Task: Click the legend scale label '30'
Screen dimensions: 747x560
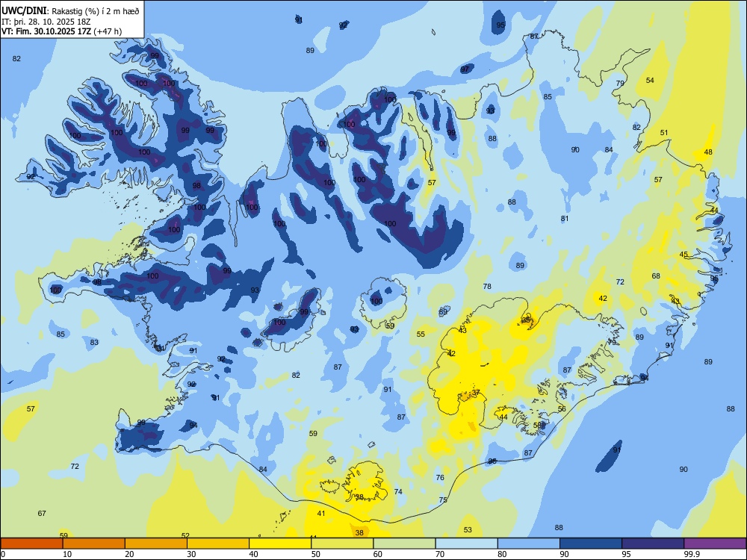Action: [x=191, y=554]
